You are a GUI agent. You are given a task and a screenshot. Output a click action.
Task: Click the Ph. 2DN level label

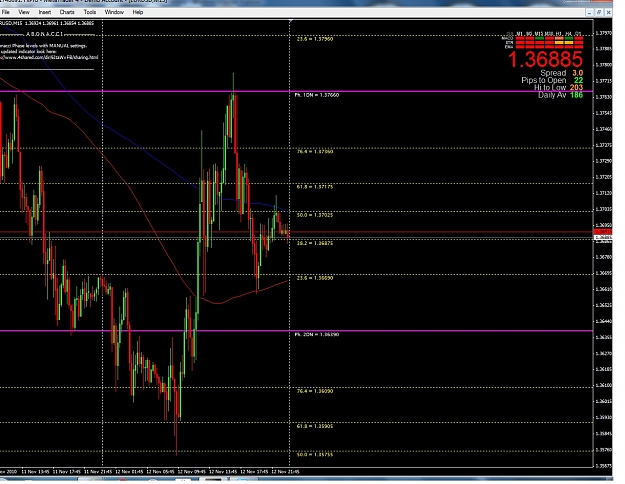[316, 334]
